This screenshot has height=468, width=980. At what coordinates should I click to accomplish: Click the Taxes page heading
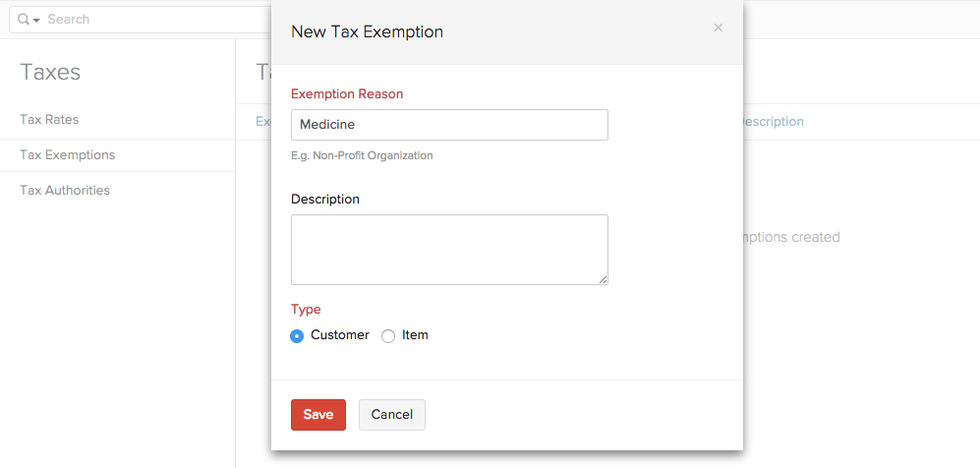[x=50, y=72]
